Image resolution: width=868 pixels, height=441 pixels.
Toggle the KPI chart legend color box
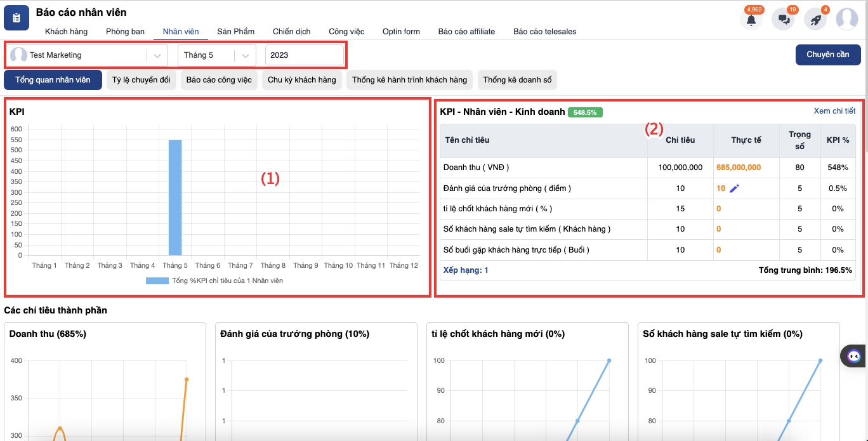coord(157,280)
